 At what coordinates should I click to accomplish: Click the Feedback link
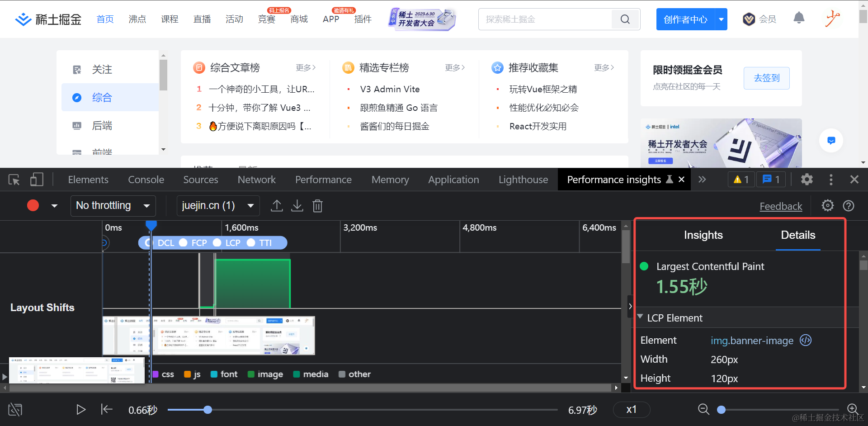[781, 206]
